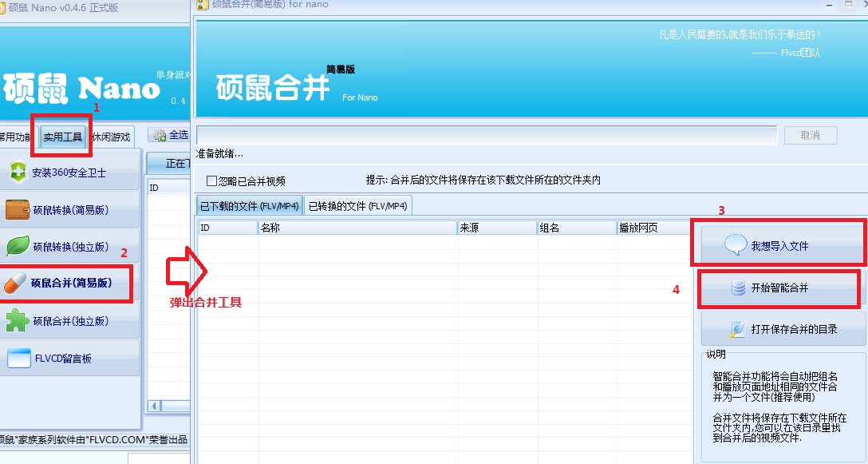The image size is (868, 464).
Task: Click the window icon for FLVCD留言板
Action: 19,358
